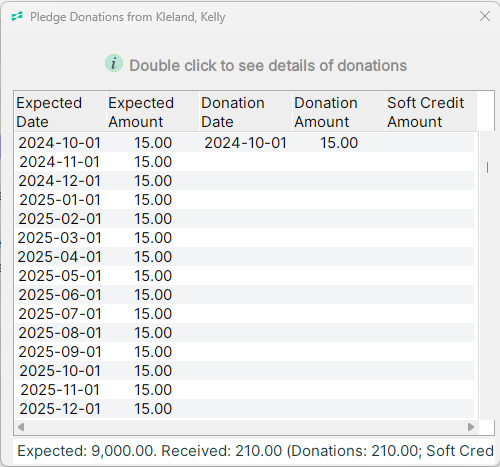The height and width of the screenshot is (467, 500).
Task: Select the 2025-07-01 expected date row
Action: [x=244, y=314]
